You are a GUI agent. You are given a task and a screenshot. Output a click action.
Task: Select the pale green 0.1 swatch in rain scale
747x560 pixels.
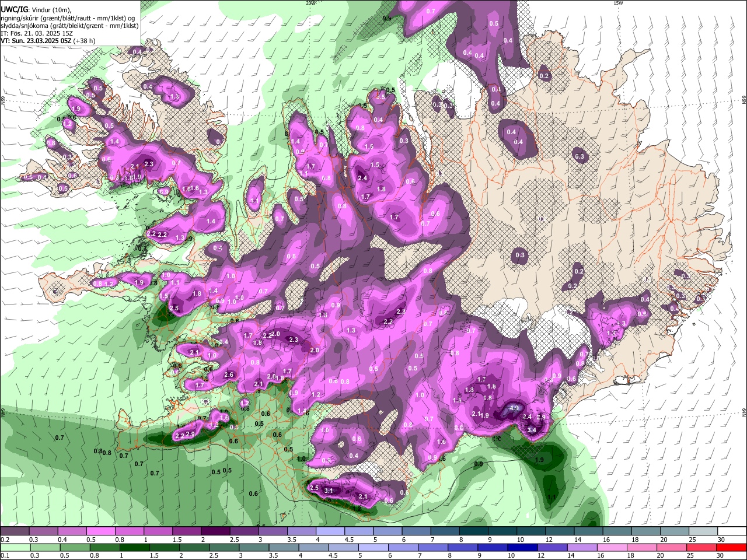(x=15, y=547)
